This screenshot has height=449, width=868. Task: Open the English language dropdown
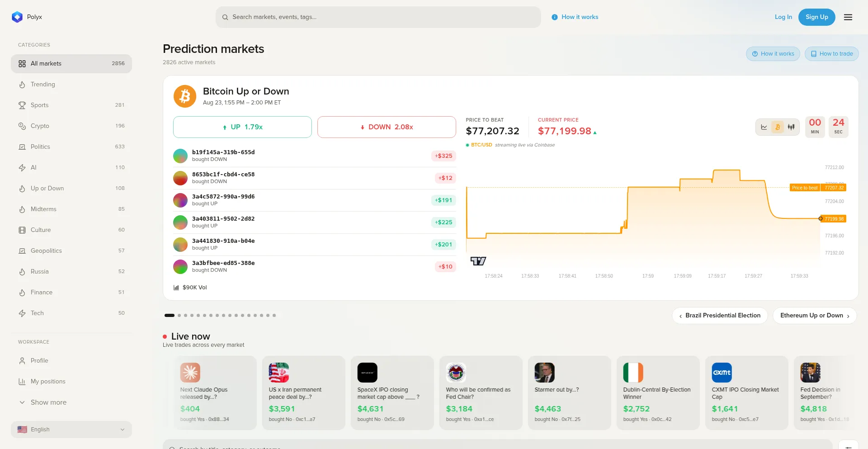tap(71, 430)
